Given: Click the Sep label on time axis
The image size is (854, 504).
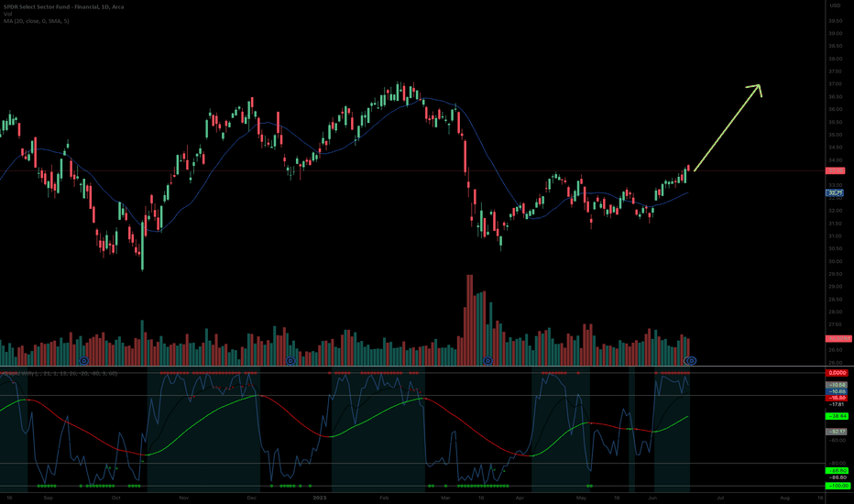Looking at the screenshot, I should click(x=48, y=498).
